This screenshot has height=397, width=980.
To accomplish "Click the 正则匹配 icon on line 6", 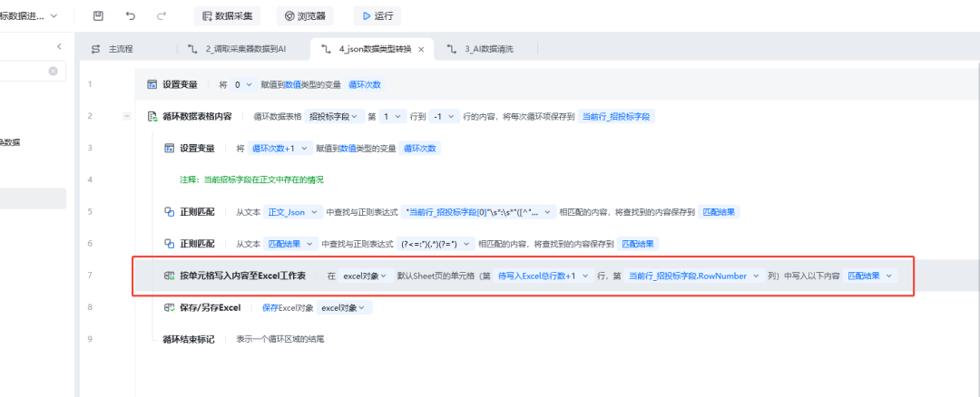I will (169, 244).
